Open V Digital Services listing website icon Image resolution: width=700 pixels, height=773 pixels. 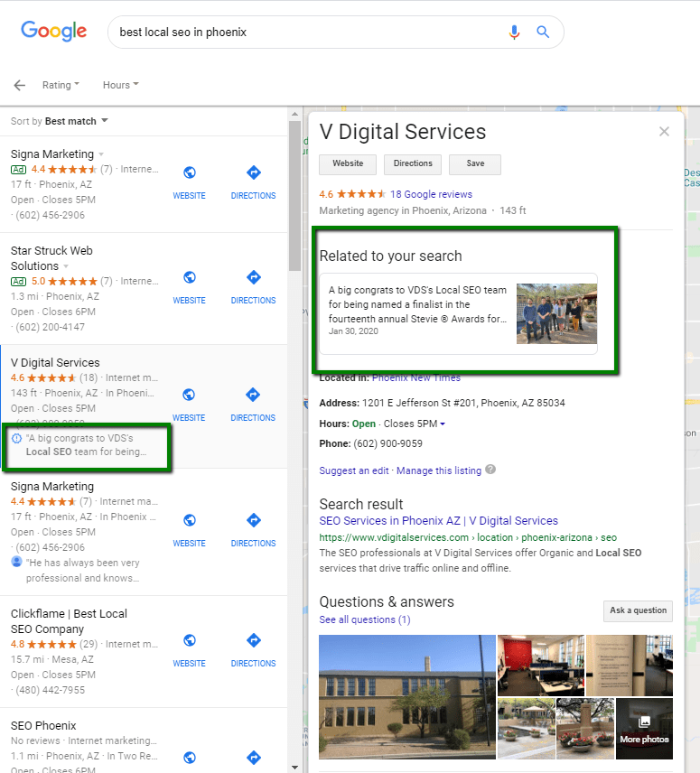(x=189, y=395)
